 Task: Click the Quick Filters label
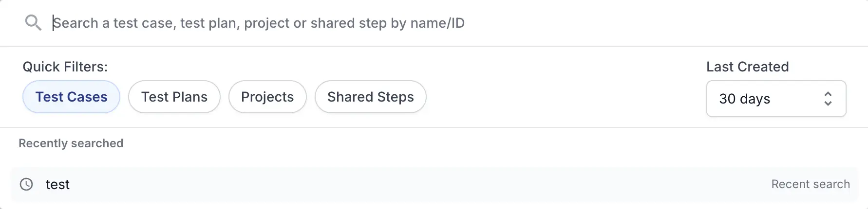[65, 67]
